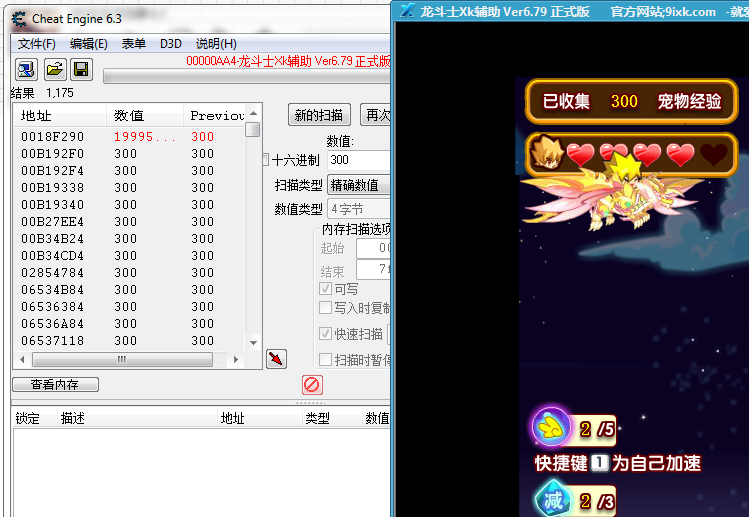Click the red circle clear list icon
This screenshot has height=517, width=749.
[312, 385]
